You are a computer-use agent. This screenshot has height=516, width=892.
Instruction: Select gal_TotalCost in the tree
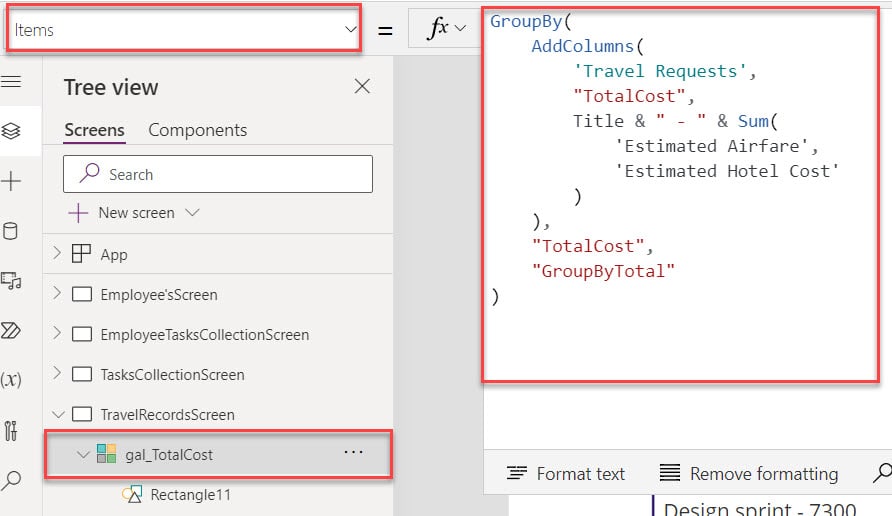coord(169,455)
